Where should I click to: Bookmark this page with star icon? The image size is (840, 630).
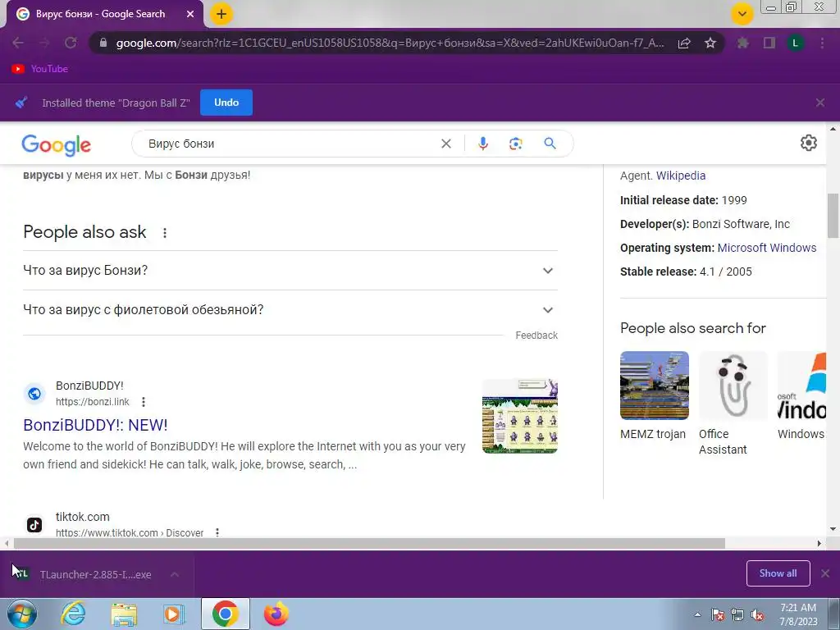tap(710, 43)
